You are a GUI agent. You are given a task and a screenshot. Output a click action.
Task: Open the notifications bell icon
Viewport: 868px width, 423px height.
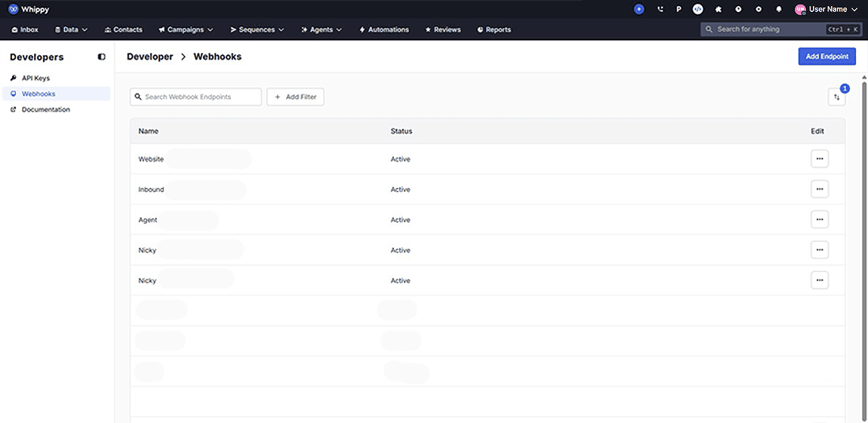click(779, 9)
